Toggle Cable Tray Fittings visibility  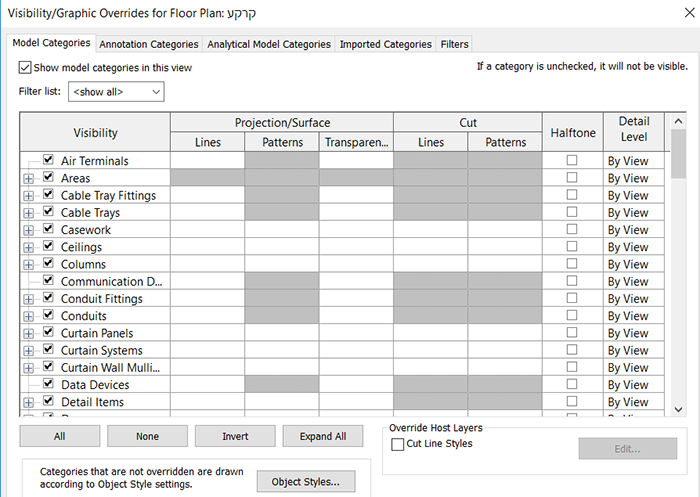(48, 194)
